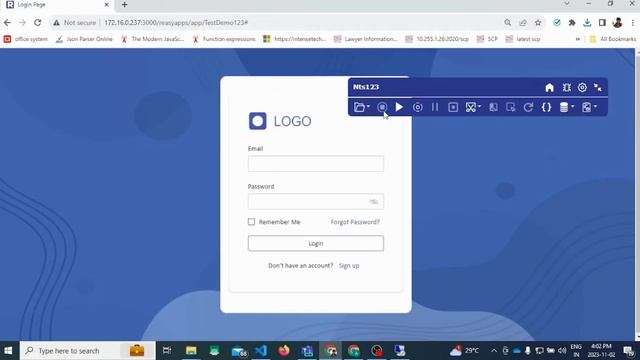Reload the current page
The image size is (640, 360).
tap(38, 23)
